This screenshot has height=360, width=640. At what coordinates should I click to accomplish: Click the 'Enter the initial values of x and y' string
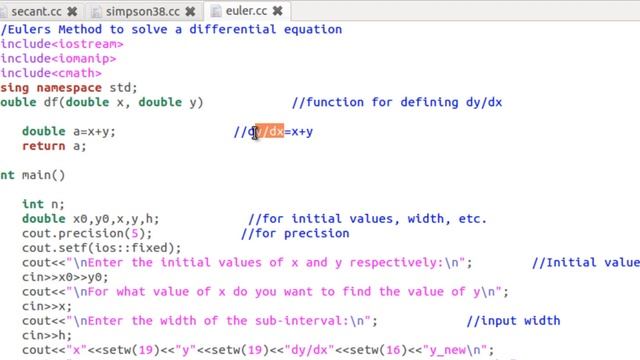[x=265, y=262]
